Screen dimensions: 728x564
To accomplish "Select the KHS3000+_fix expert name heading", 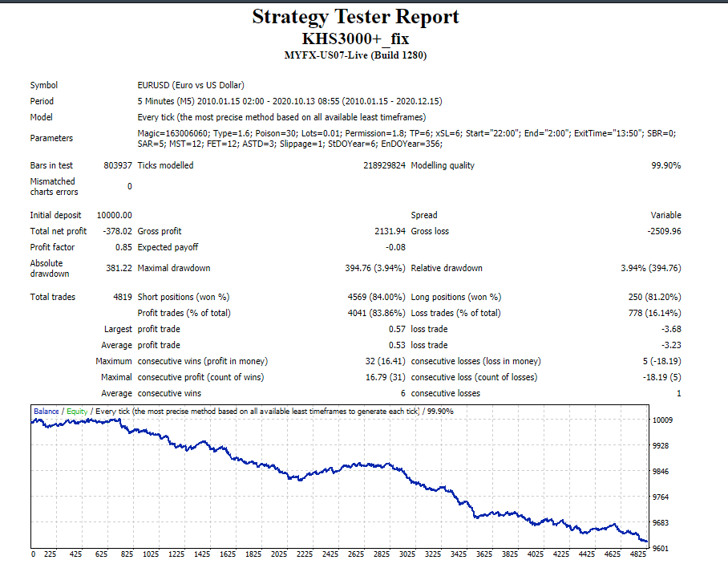I will [x=356, y=39].
